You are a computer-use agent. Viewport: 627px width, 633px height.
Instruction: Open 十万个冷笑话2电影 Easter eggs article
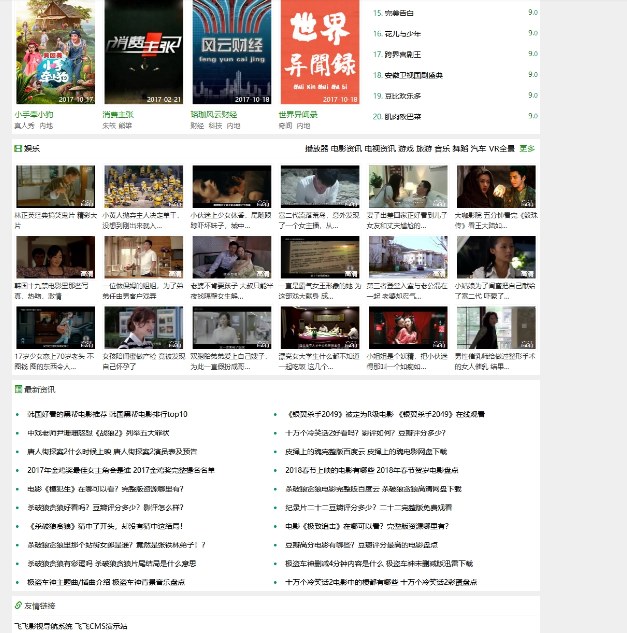381,582
